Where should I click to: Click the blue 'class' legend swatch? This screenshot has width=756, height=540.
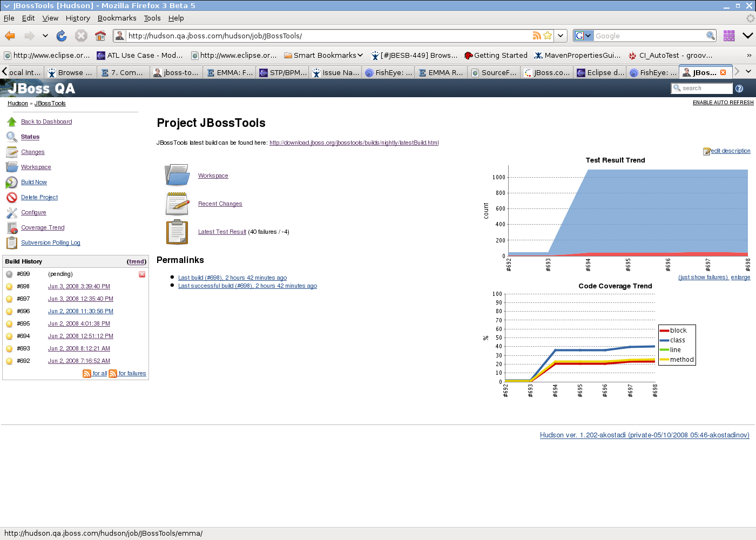tap(664, 340)
